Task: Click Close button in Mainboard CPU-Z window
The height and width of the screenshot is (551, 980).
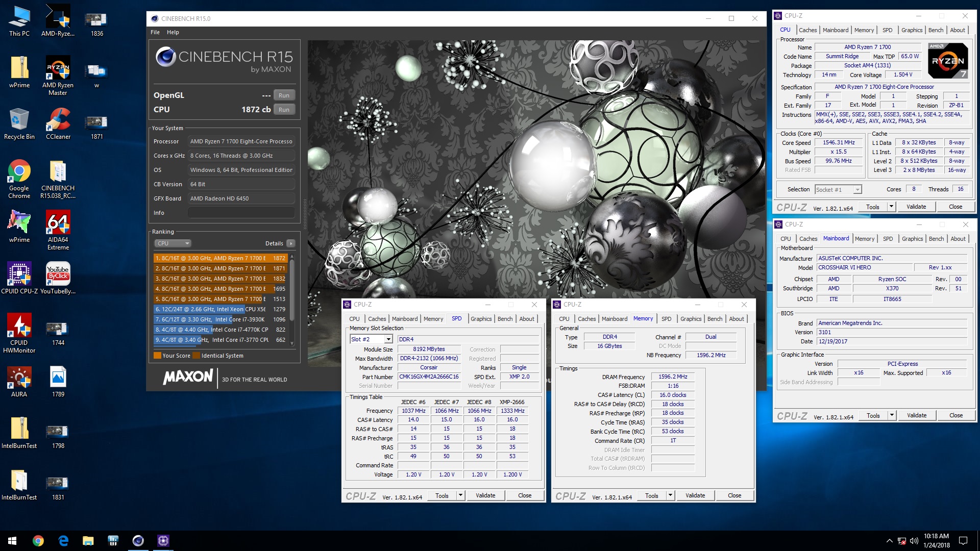Action: coord(956,415)
